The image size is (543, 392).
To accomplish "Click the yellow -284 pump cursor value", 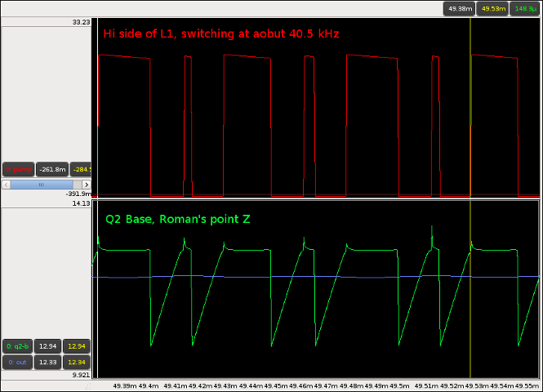I will click(x=81, y=169).
